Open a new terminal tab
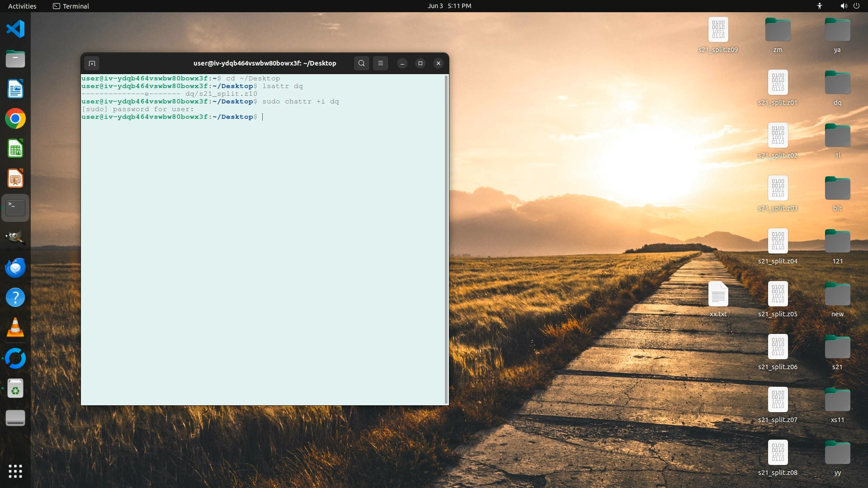The image size is (868, 488). click(x=92, y=63)
